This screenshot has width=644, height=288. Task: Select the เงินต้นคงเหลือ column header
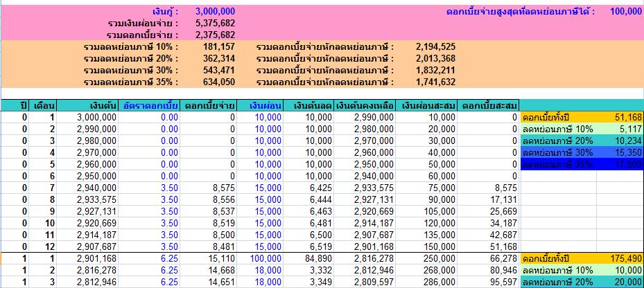(365, 105)
